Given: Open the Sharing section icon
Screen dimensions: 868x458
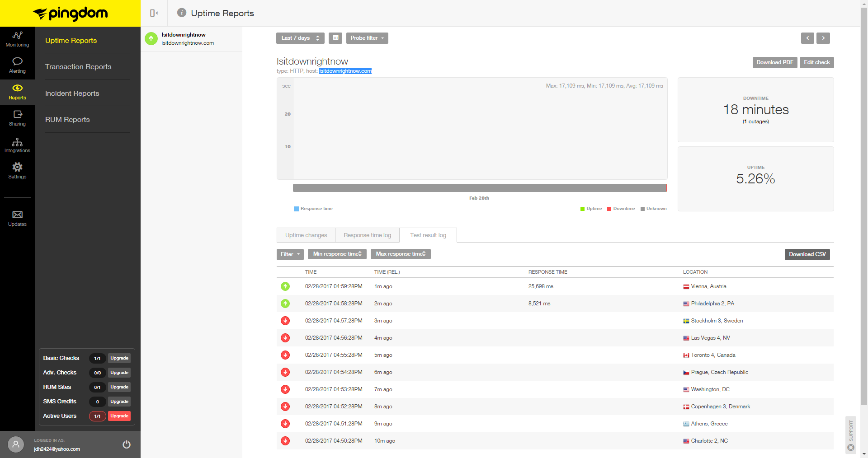Looking at the screenshot, I should [x=17, y=114].
